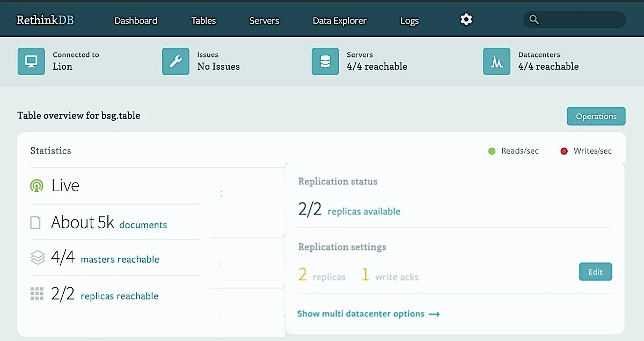Click the Datacenters chart icon
The width and height of the screenshot is (644, 341).
(x=496, y=61)
